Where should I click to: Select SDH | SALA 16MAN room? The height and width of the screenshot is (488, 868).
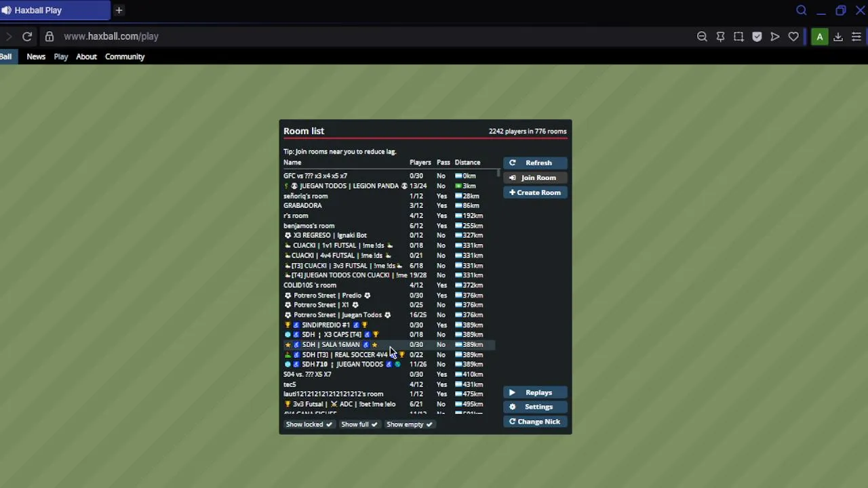[x=389, y=344]
